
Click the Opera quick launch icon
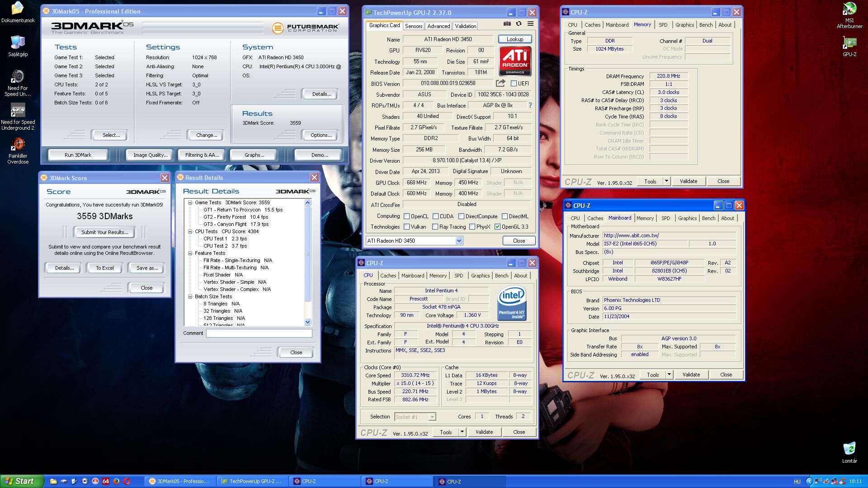pos(127,481)
